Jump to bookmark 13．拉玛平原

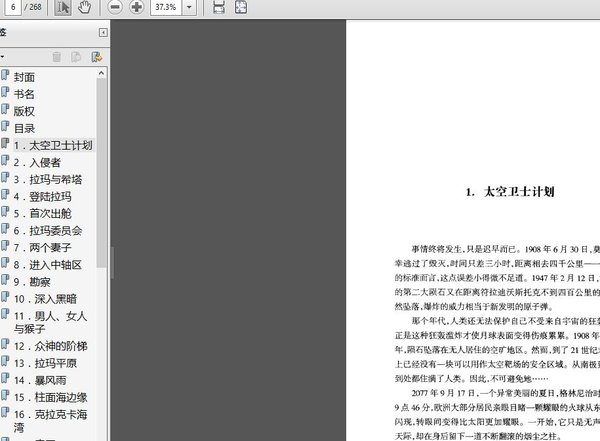[x=45, y=363]
